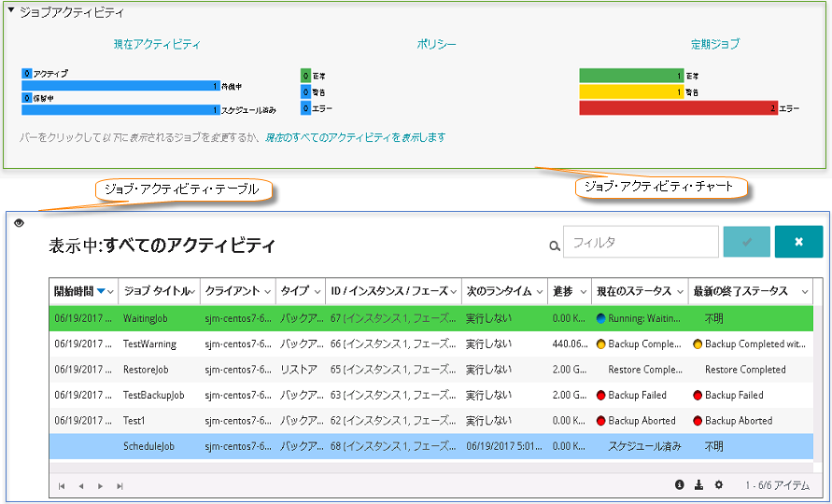This screenshot has width=832, height=504.
Task: Open the 現在のステータス column dropdown chevron
Action: [680, 292]
